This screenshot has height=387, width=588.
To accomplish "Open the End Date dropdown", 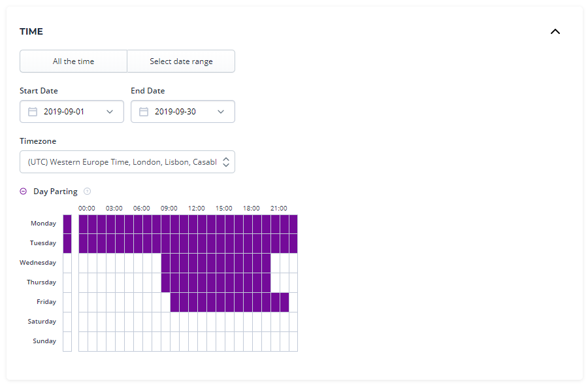I will [x=221, y=111].
